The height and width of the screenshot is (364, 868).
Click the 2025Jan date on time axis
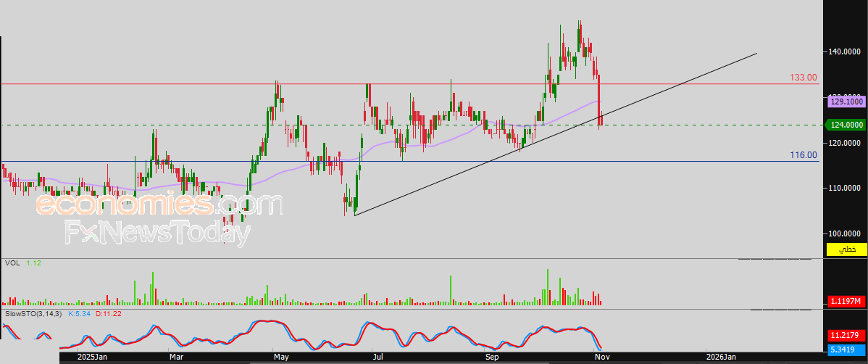click(93, 357)
